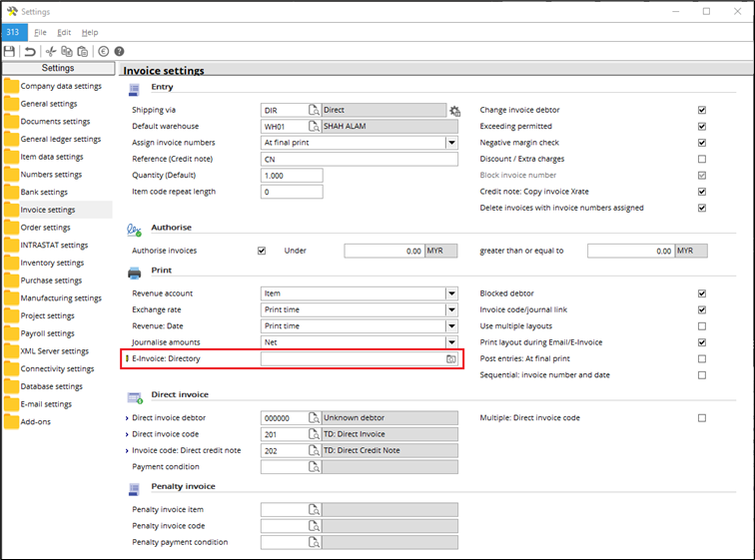Click the Paste clipboard toolbar icon

pyautogui.click(x=83, y=51)
